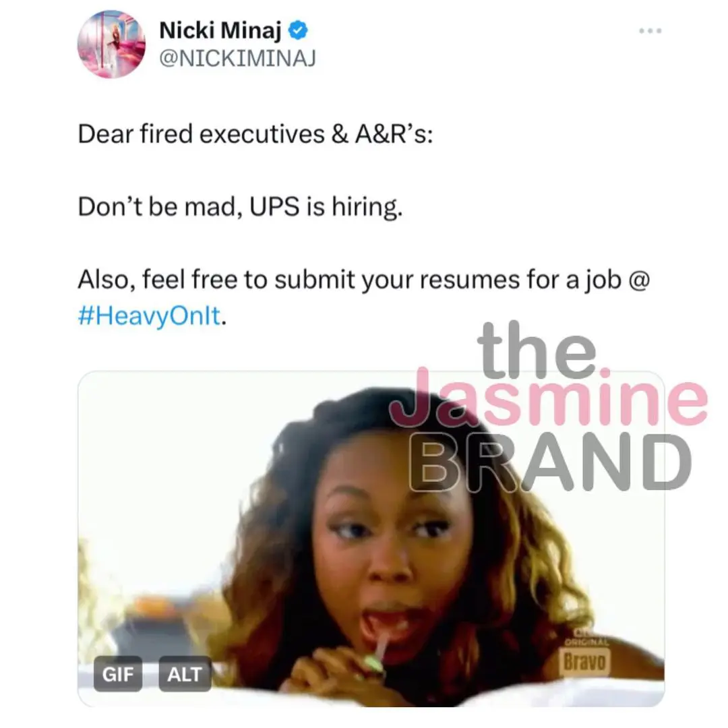Show the ALT image description

pos(185,673)
